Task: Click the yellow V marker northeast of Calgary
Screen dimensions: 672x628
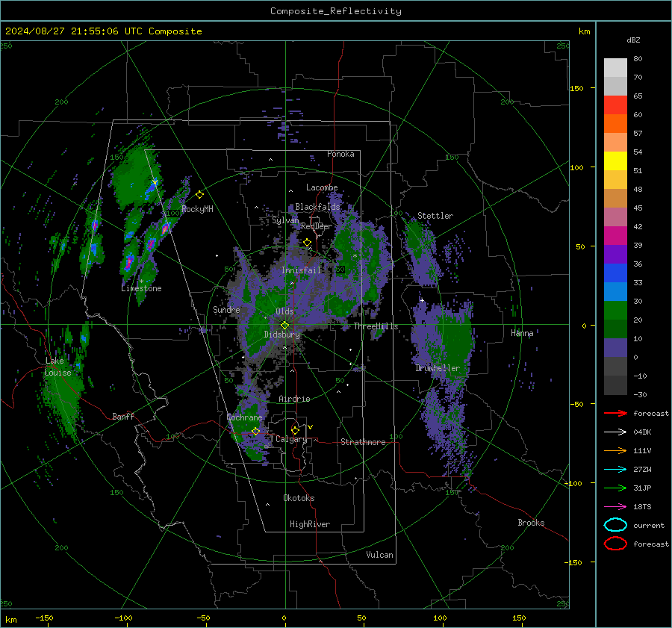Action: (x=311, y=427)
